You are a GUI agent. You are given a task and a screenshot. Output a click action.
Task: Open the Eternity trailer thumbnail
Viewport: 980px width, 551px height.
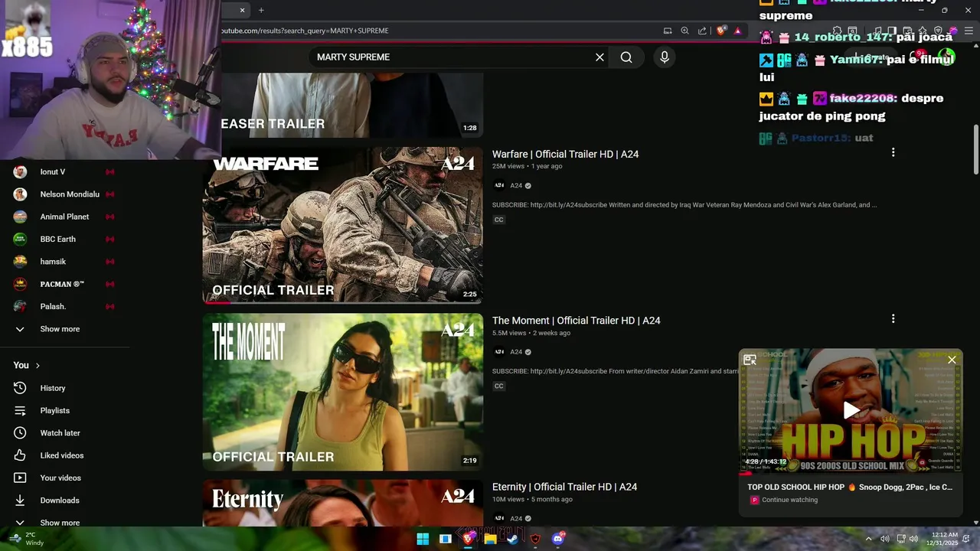[x=343, y=503]
